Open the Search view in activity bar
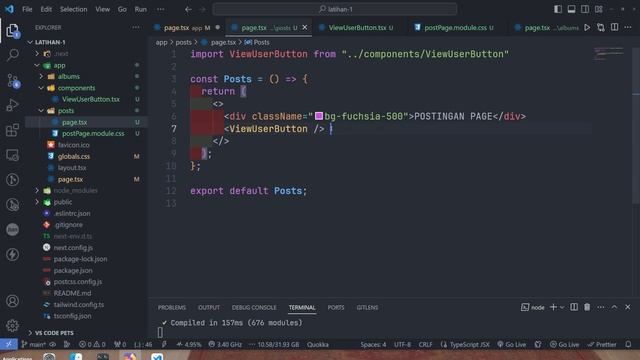 pyautogui.click(x=12, y=55)
